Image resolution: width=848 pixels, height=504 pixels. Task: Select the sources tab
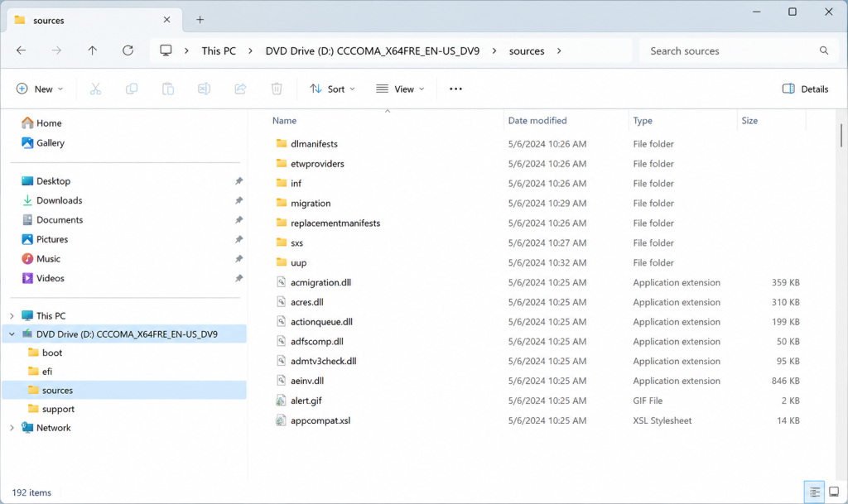(x=94, y=20)
